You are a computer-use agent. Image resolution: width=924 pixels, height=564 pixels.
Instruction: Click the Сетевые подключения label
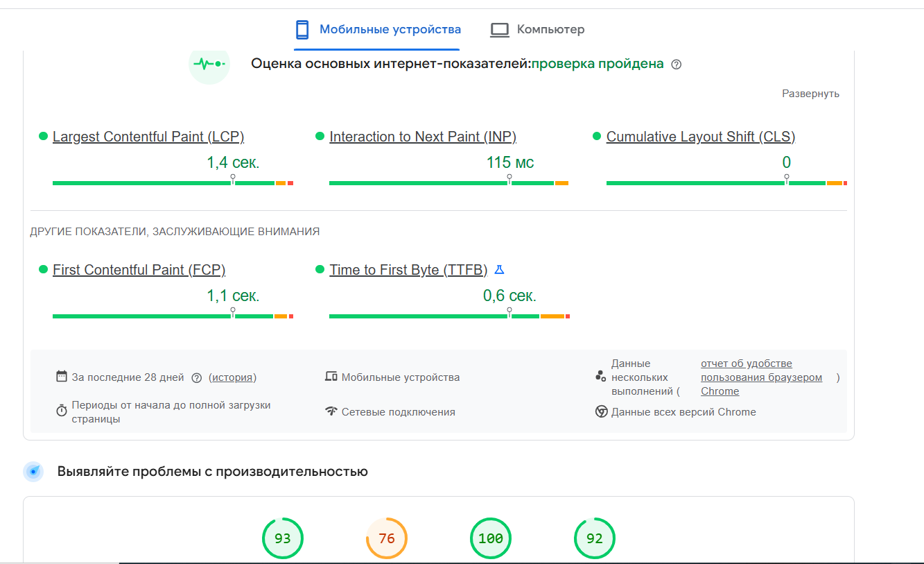[399, 412]
